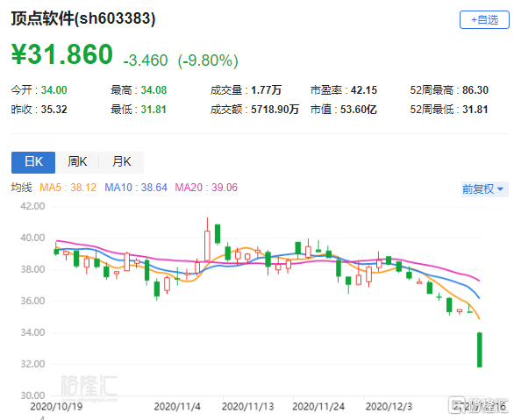Click the MA5 : 38.12 legend

click(68, 188)
